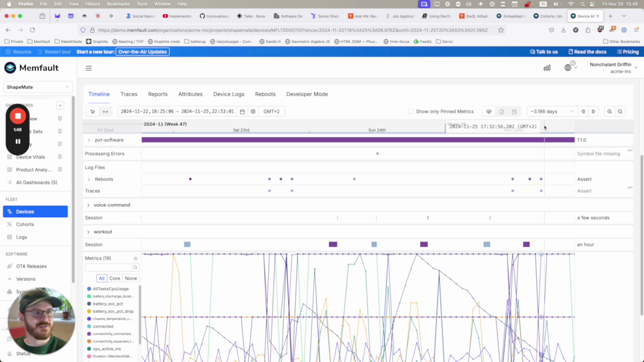Switch to the Device Logs tab
644x362 pixels.
click(x=228, y=94)
